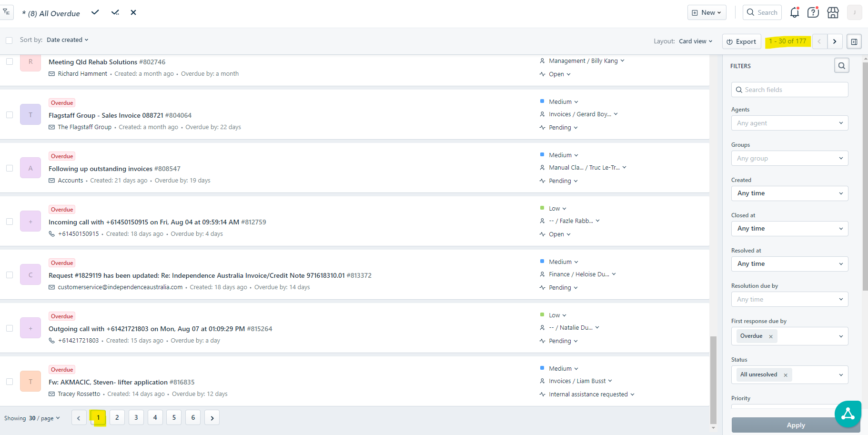Open contact Richard Hamment
Screen dimensions: 868x435
[x=82, y=74]
